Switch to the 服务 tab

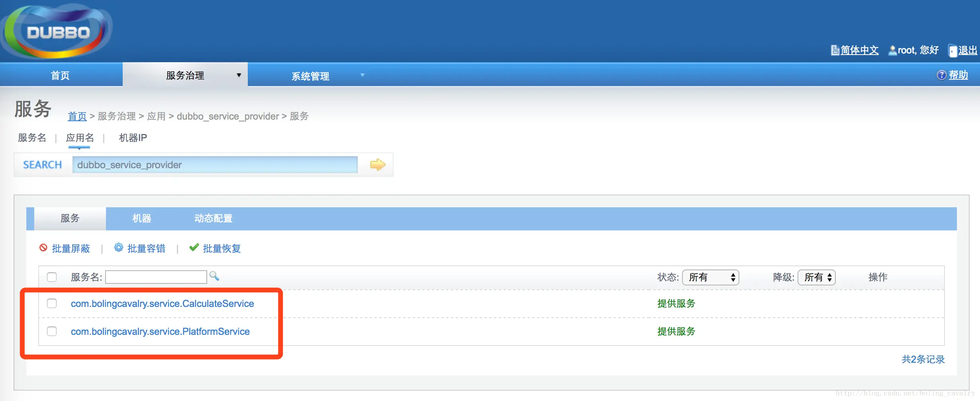pos(70,218)
